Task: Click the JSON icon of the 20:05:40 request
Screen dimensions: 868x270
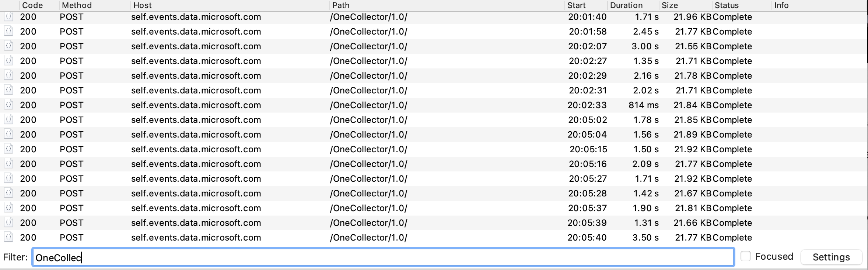Action: [x=8, y=237]
